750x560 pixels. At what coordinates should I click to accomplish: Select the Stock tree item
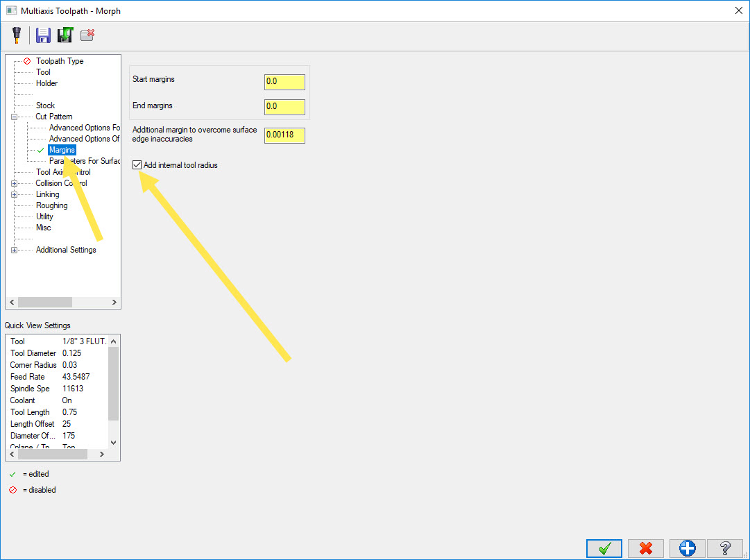[45, 105]
